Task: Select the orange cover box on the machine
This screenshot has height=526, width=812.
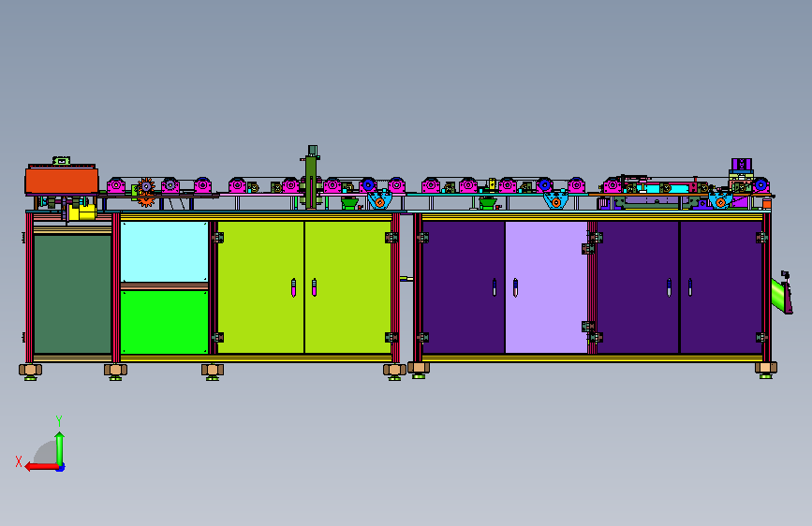Action: pyautogui.click(x=62, y=180)
